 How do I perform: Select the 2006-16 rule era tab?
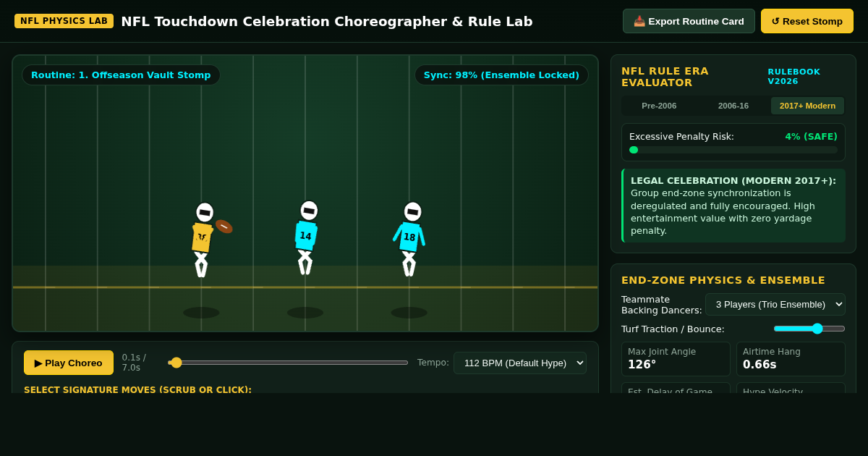click(x=733, y=106)
